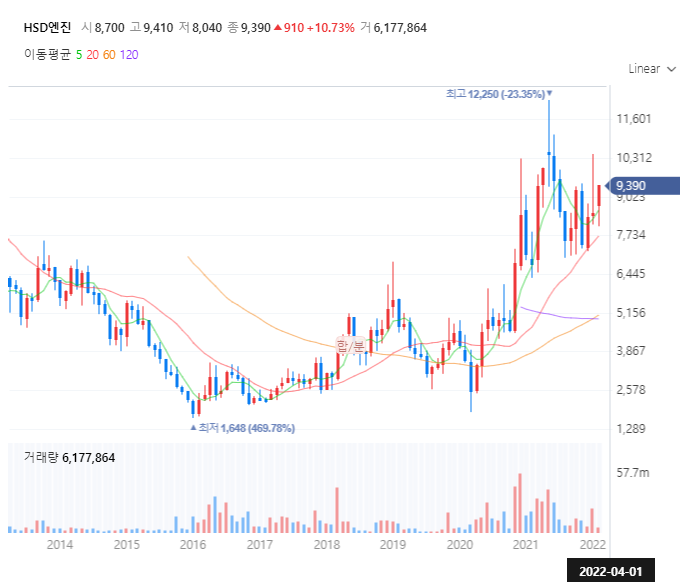
Task: Click the 2,578 price axis label
Action: (631, 390)
